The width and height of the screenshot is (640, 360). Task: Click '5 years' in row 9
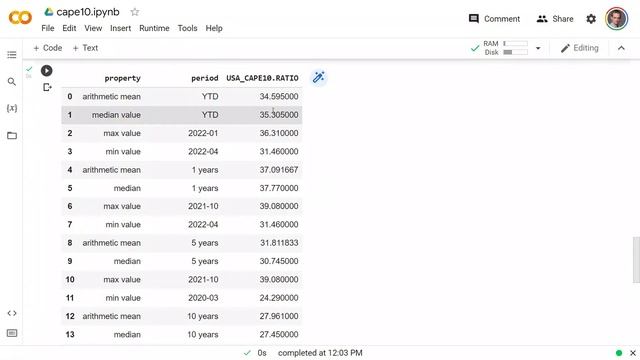click(205, 261)
